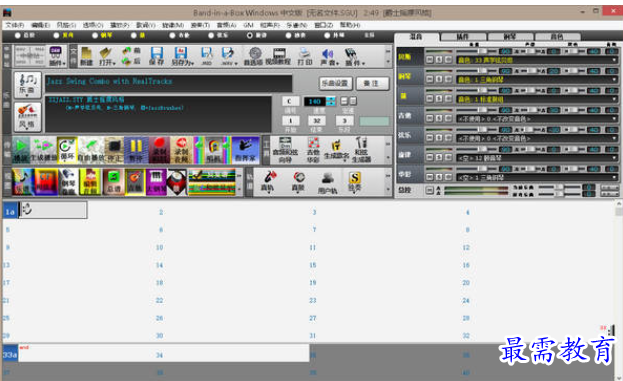Screen dimensions: 623x381
Task: Expand the bass track instrument dropdown
Action: [x=614, y=60]
